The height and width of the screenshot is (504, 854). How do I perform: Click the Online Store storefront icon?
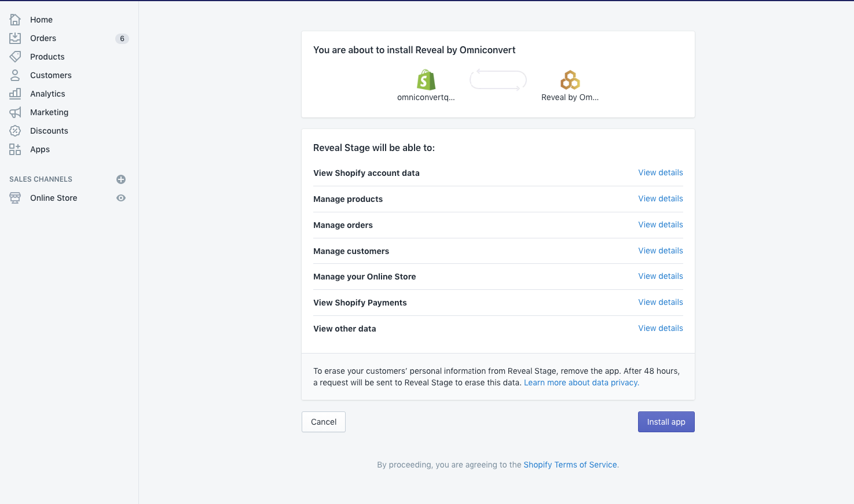click(15, 198)
